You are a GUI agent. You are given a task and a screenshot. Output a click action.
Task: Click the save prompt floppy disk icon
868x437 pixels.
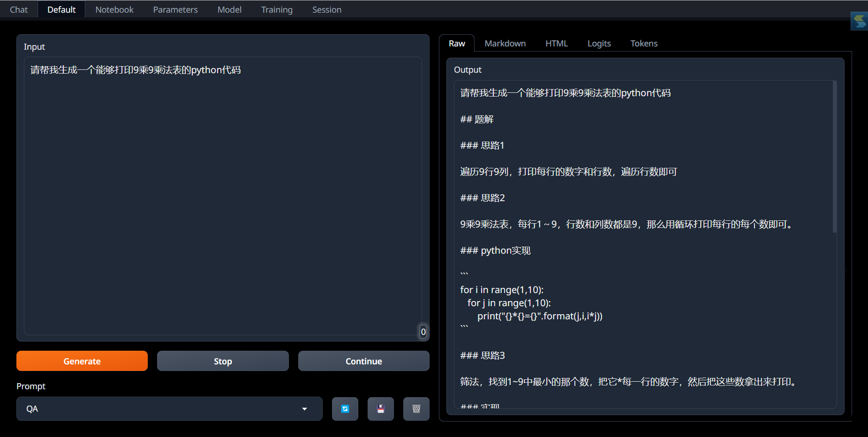tap(380, 409)
